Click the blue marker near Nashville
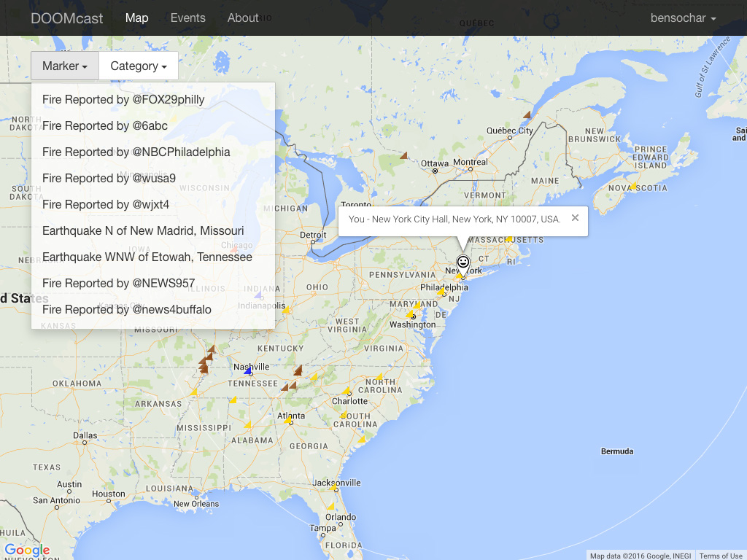 [248, 370]
